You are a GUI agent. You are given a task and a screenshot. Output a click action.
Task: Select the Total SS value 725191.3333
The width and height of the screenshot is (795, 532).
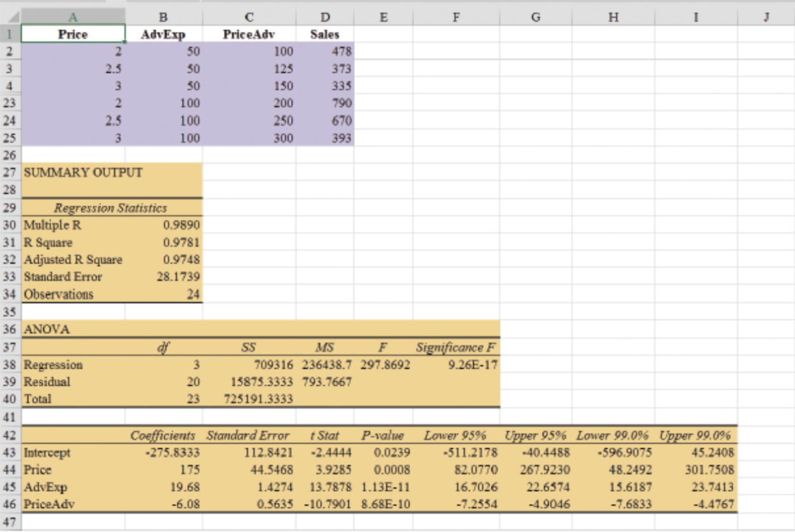pyautogui.click(x=258, y=399)
